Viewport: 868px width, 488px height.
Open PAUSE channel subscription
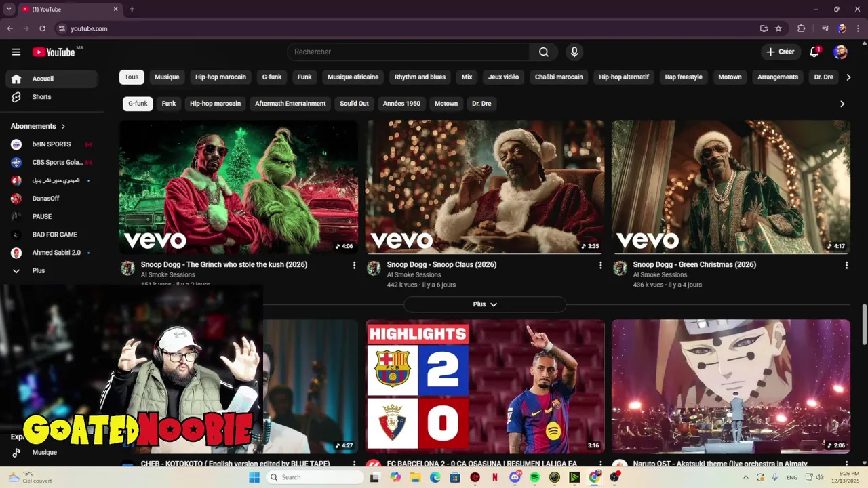[x=52, y=217]
